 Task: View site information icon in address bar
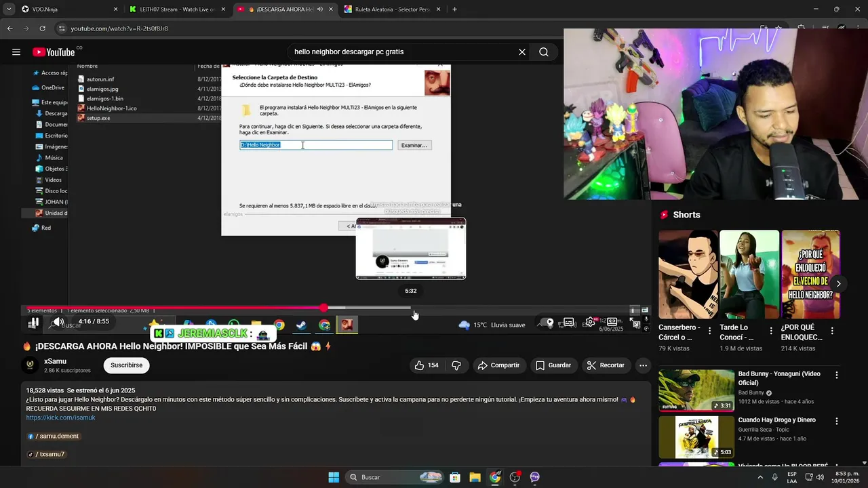(x=62, y=28)
